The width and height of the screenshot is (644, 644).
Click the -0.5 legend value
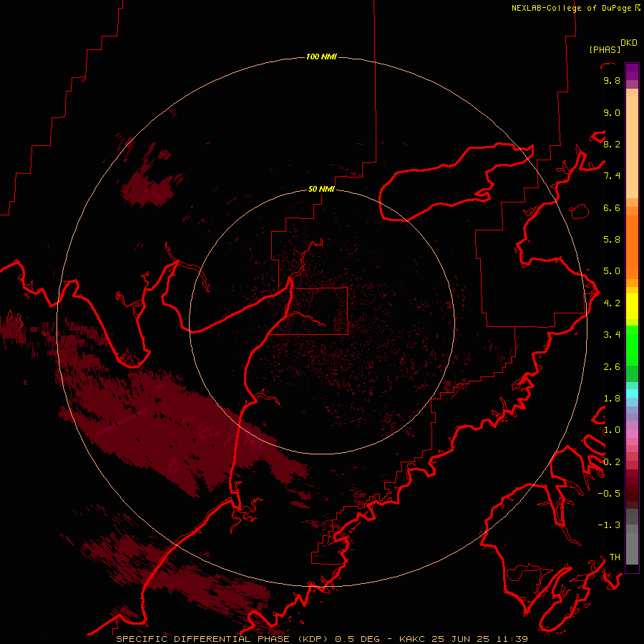click(x=609, y=494)
